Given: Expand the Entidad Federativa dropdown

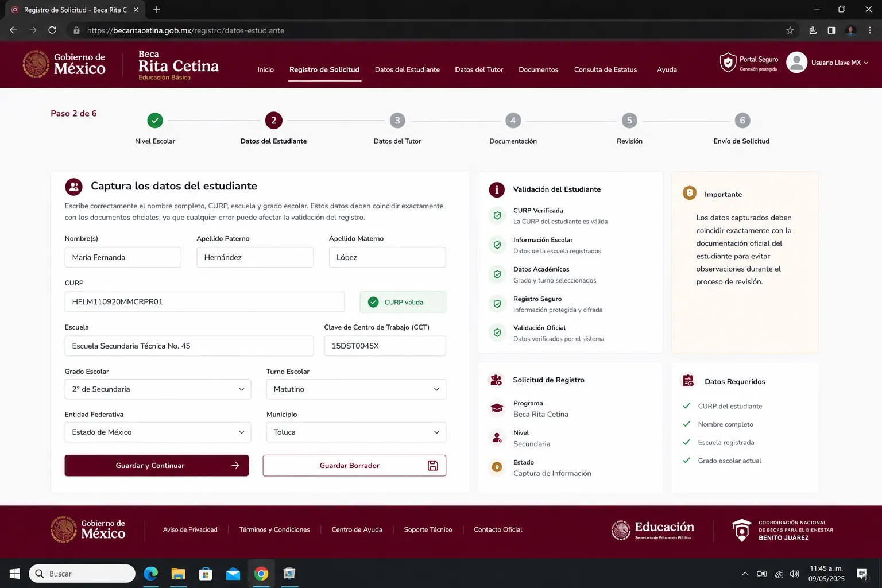Looking at the screenshot, I should tap(158, 432).
